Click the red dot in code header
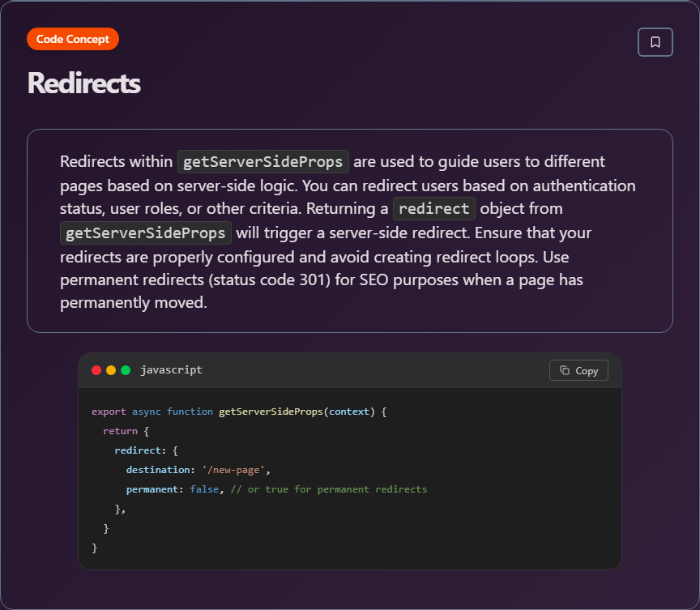This screenshot has width=700, height=610. click(96, 370)
